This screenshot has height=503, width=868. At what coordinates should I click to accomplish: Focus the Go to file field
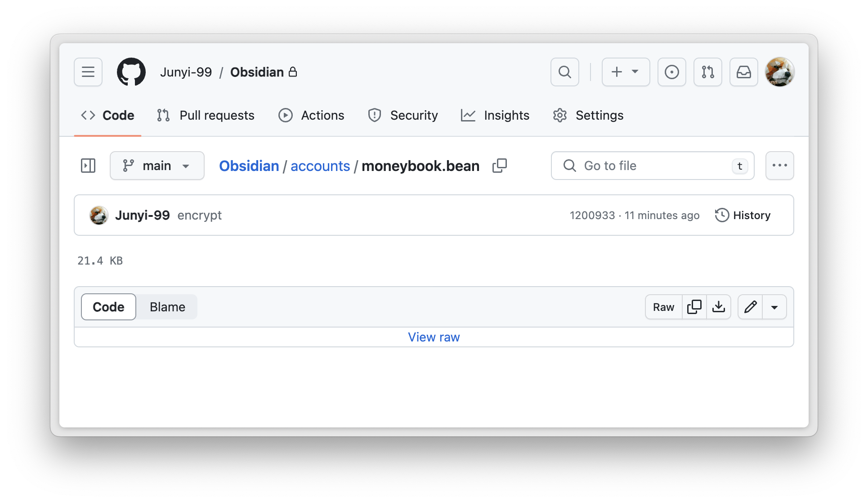(653, 166)
